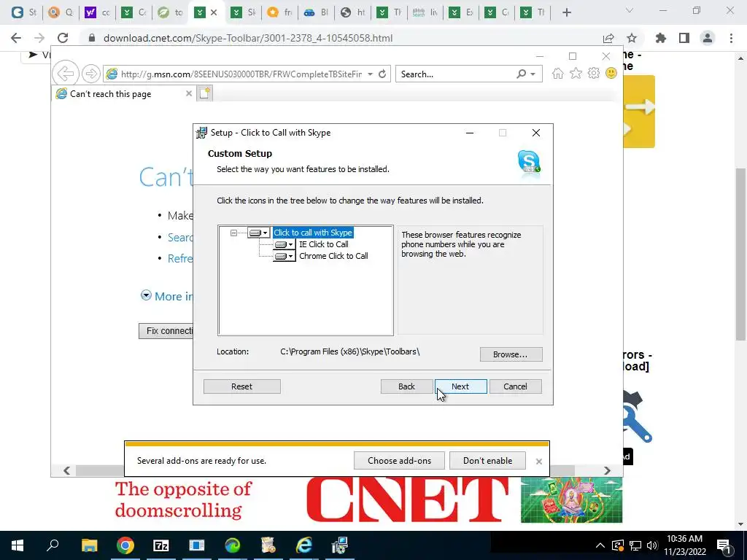Share this page icon in Chrome
This screenshot has width=747, height=560.
coord(608,38)
